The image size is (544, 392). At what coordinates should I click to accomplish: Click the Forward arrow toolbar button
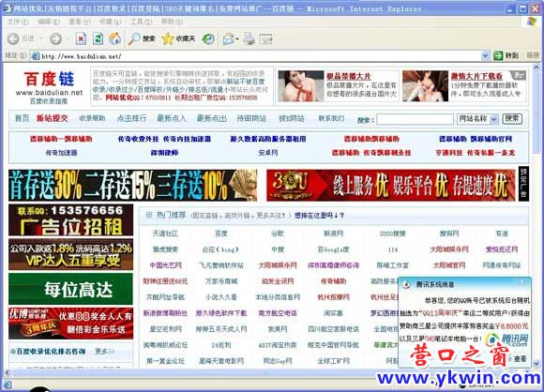click(x=55, y=38)
